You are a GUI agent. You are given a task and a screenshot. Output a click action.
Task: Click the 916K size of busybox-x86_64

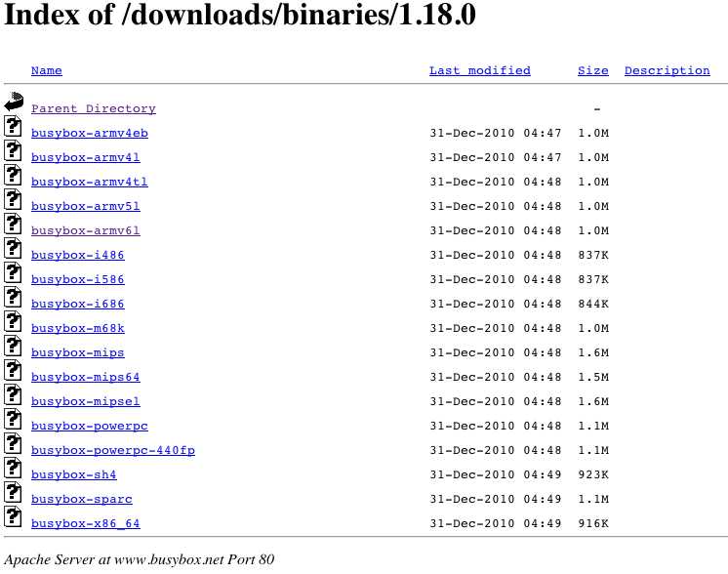(x=593, y=523)
